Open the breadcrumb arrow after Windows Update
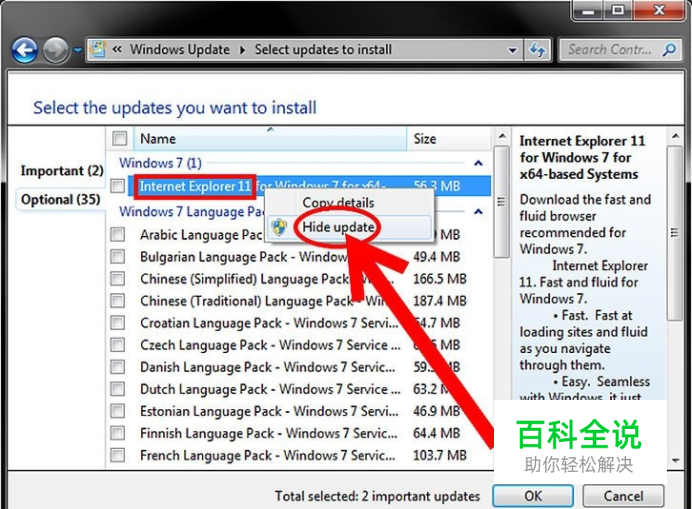The width and height of the screenshot is (692, 509). point(242,50)
